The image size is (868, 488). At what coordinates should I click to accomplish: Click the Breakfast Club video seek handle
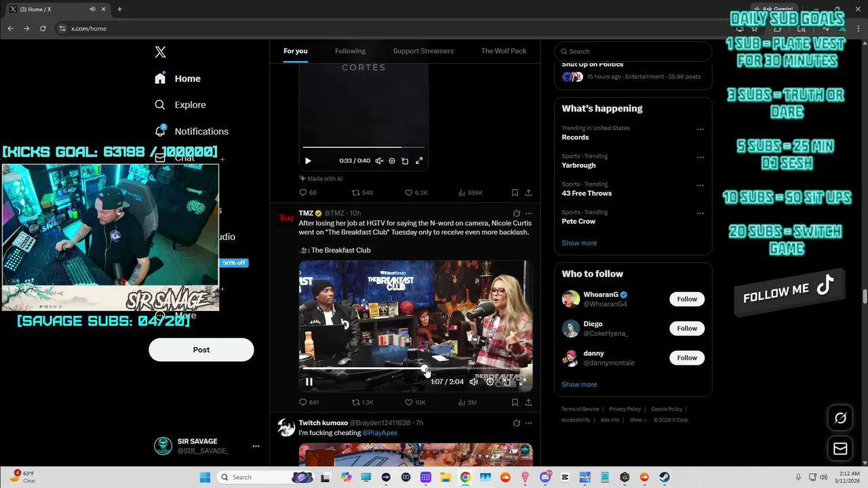point(425,369)
